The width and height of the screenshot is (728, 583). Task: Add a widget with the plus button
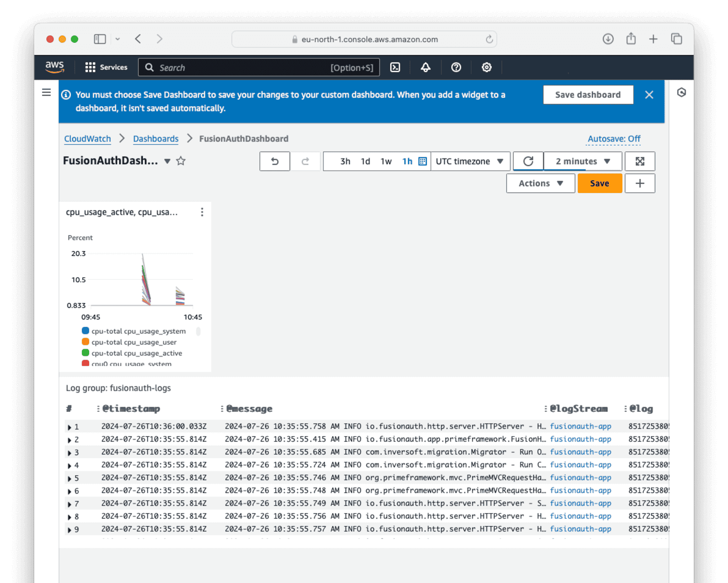click(x=640, y=183)
